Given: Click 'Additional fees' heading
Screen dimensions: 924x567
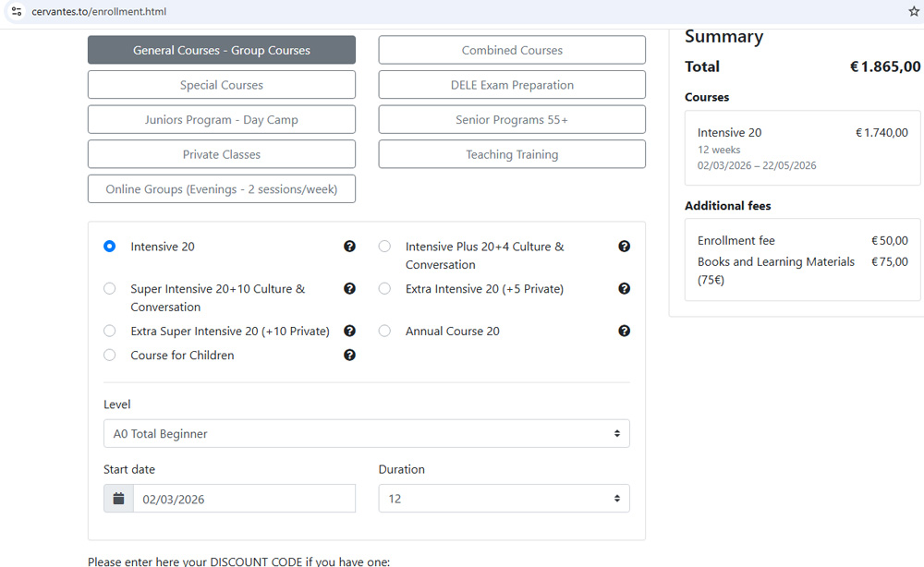Looking at the screenshot, I should [728, 206].
